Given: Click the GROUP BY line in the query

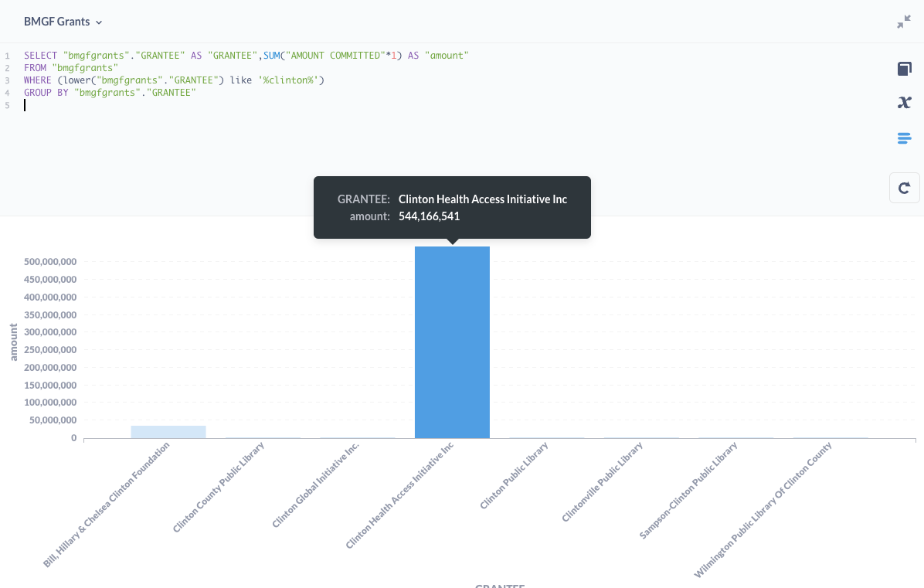Looking at the screenshot, I should coord(110,93).
